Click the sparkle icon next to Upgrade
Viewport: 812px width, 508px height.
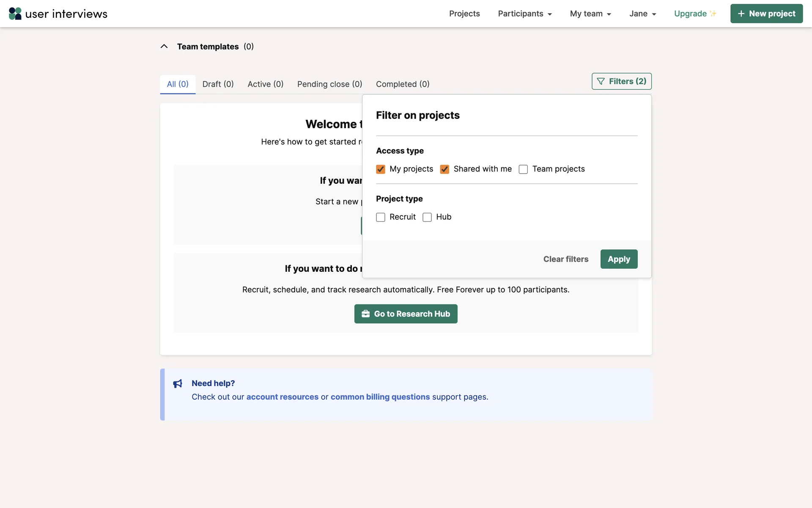713,14
